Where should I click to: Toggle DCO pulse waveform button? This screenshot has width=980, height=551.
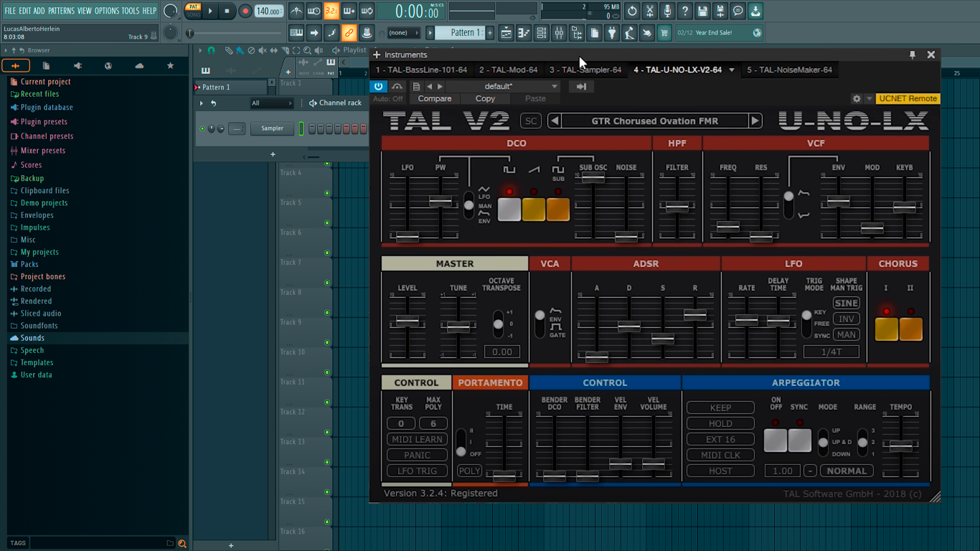[x=509, y=209]
